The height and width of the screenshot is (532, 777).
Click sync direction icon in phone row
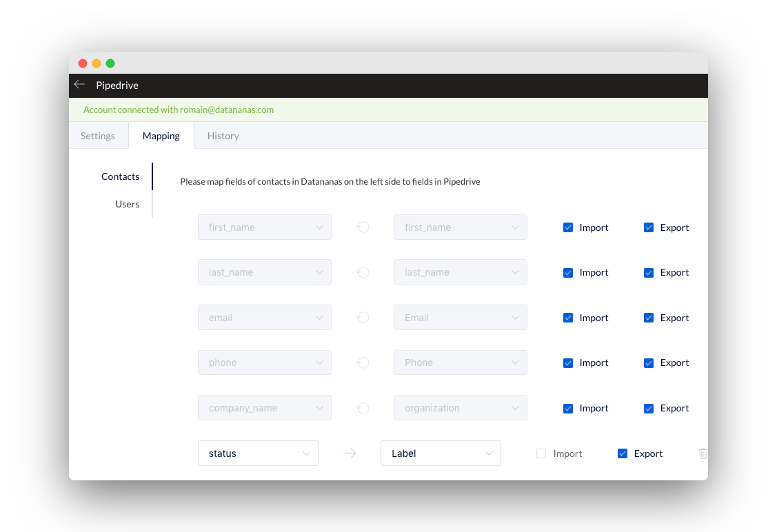[363, 362]
